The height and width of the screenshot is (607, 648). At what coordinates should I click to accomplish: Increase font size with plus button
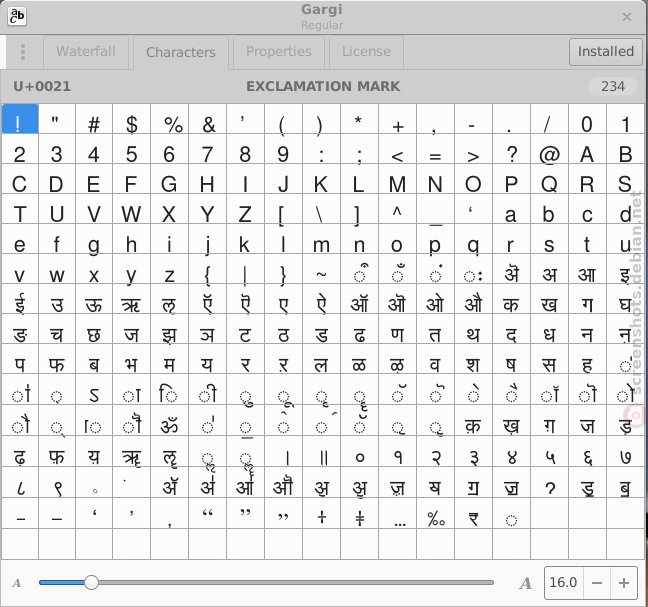[624, 583]
